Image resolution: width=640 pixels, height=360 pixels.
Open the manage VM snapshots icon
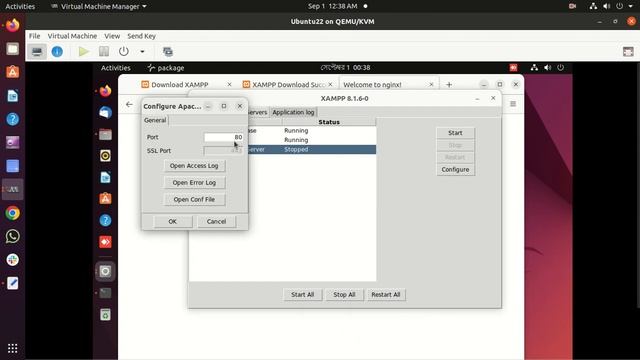(168, 52)
